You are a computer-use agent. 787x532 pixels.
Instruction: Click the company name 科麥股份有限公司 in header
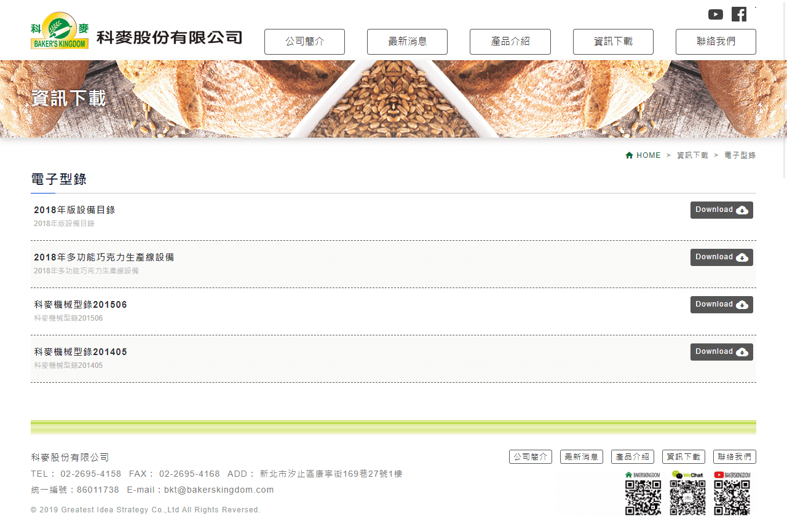point(169,37)
